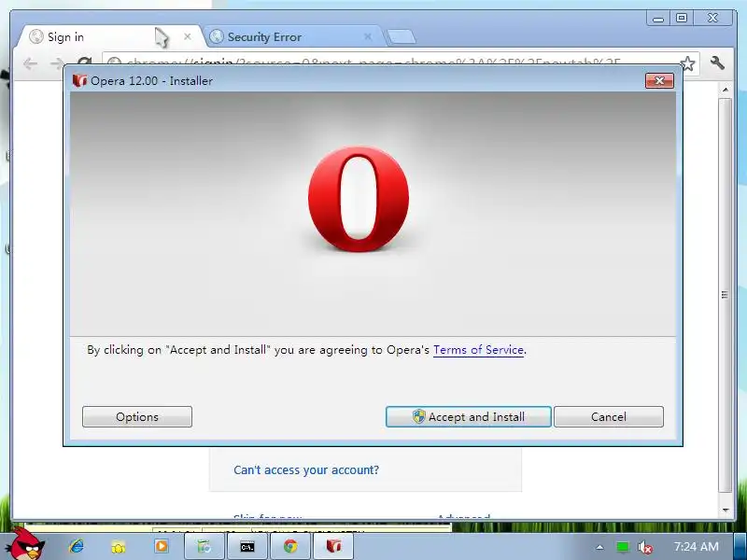Show hidden system tray icons
The height and width of the screenshot is (560, 747).
click(599, 547)
